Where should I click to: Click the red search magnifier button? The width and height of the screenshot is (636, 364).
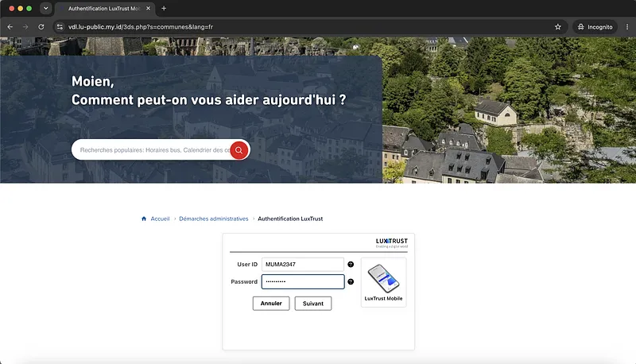click(x=239, y=150)
